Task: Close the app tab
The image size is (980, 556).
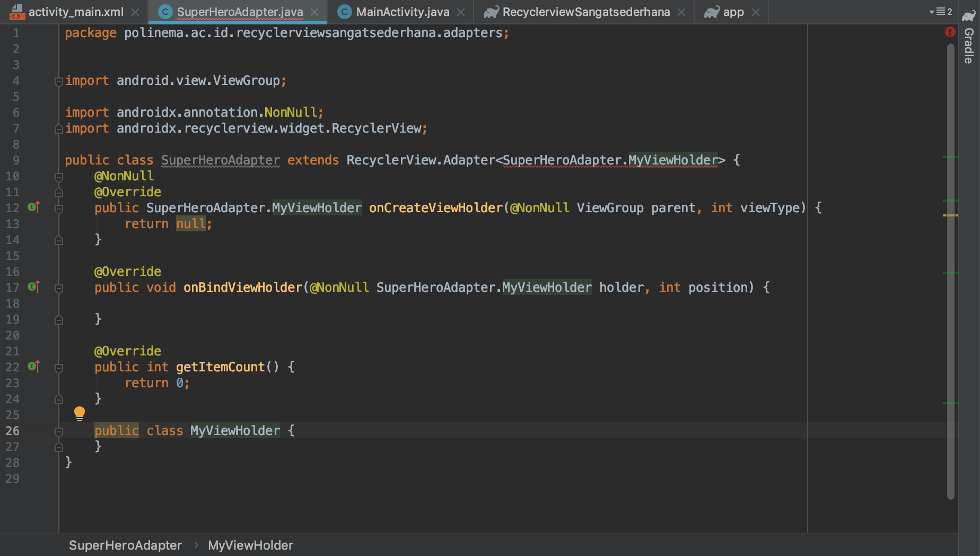Action: tap(756, 12)
